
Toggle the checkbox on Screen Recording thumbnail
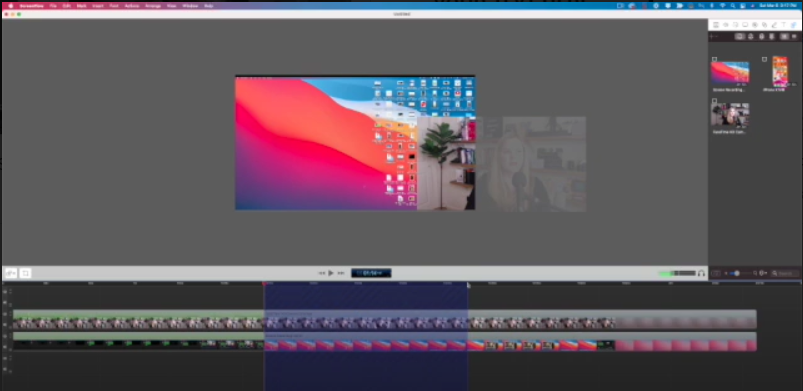(x=714, y=59)
